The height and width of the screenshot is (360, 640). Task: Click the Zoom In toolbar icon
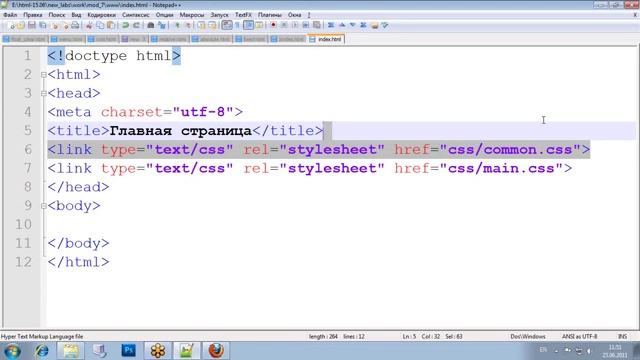177,25
